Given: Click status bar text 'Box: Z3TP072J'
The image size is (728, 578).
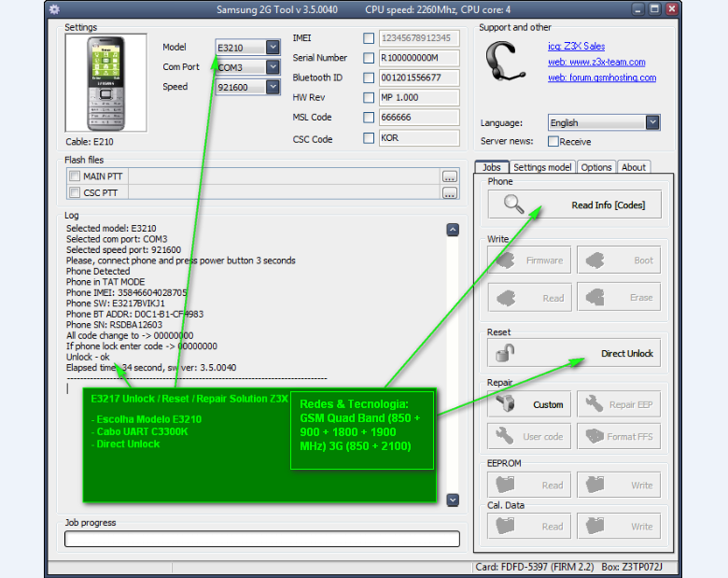Looking at the screenshot, I should coord(632,567).
